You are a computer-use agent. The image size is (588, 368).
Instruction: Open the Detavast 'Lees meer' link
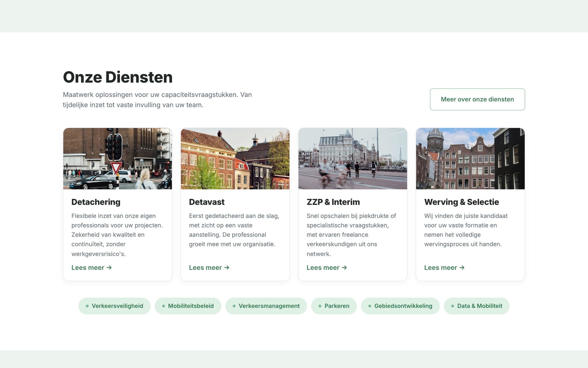(x=209, y=267)
